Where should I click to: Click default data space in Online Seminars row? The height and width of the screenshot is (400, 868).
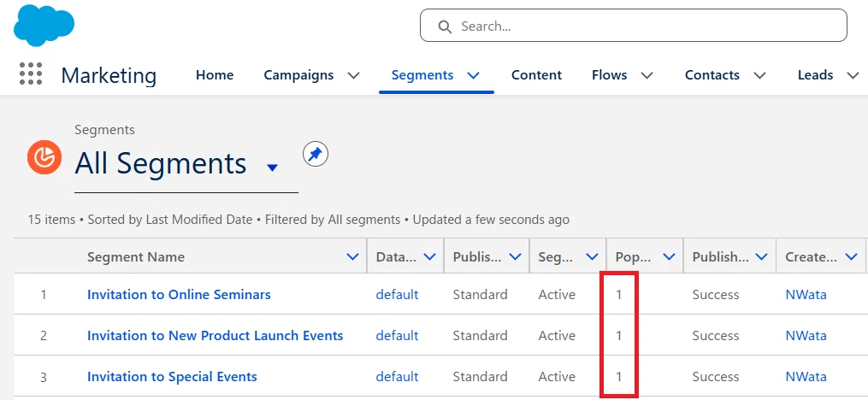pos(397,294)
